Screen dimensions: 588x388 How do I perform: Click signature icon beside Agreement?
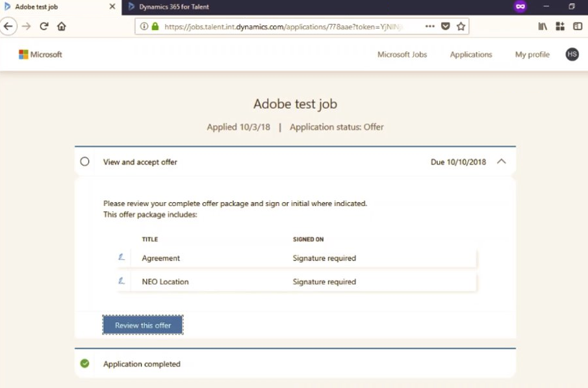point(121,257)
